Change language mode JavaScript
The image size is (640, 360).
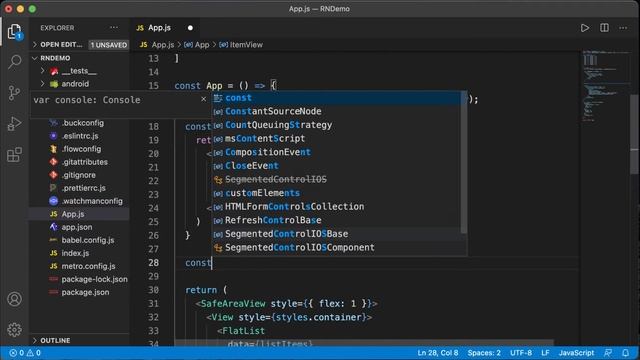coord(576,353)
